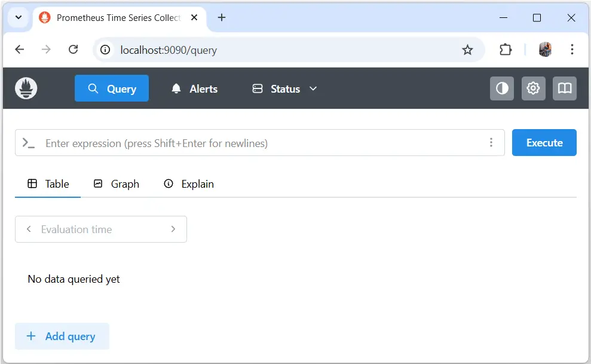Step forward with the evaluation time chevron
Screen dimensions: 591x364
click(173, 229)
